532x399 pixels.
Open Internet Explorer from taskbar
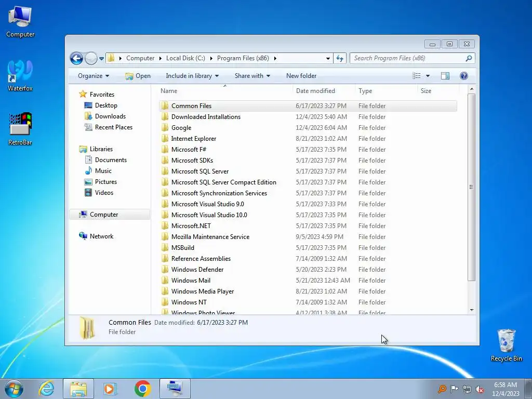(x=46, y=389)
